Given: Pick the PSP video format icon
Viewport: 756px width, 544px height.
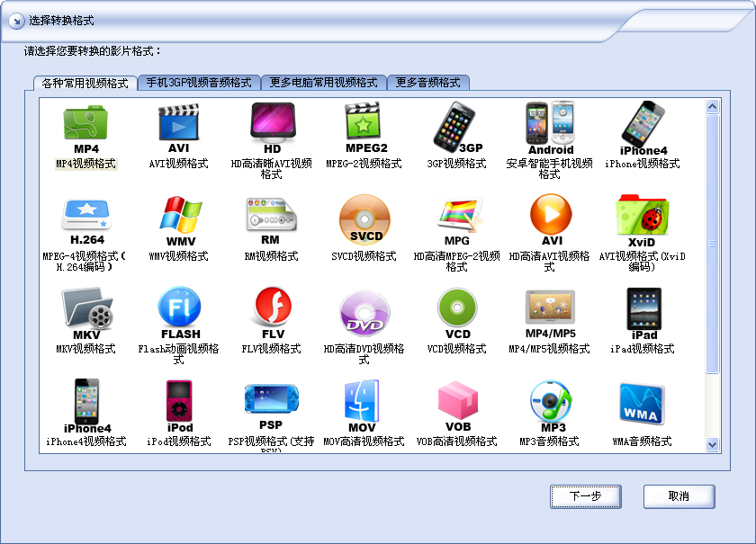Looking at the screenshot, I should pyautogui.click(x=271, y=400).
